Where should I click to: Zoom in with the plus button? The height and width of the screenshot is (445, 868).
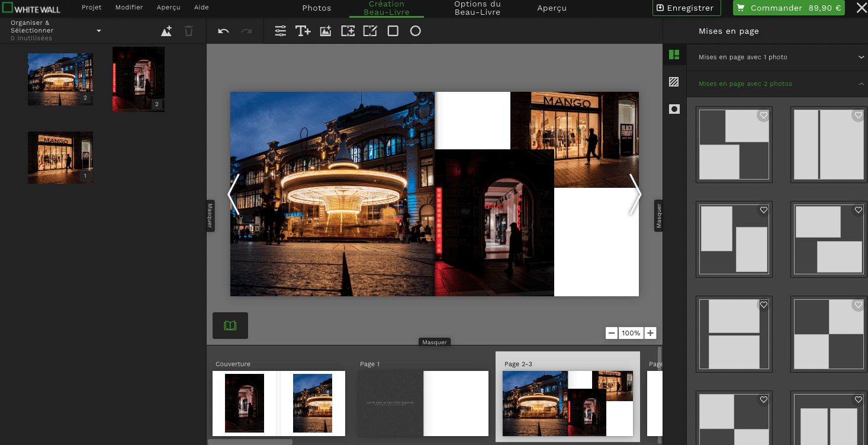tap(650, 333)
